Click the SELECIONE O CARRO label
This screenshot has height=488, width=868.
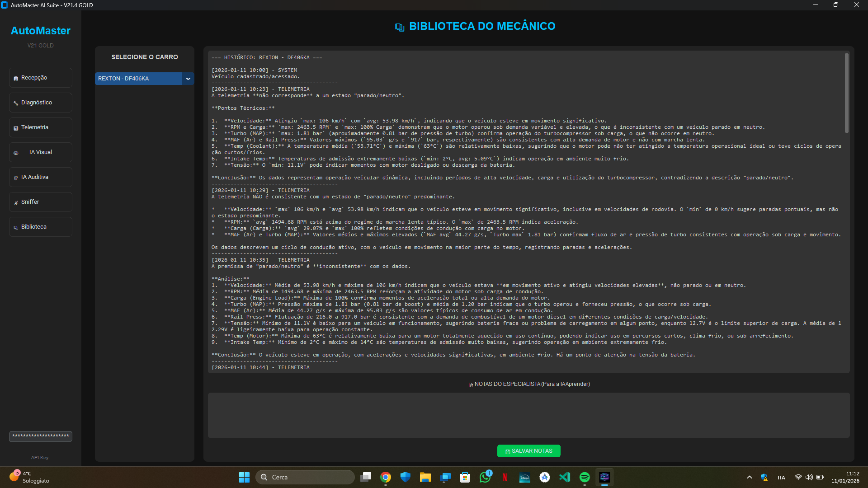tap(145, 57)
